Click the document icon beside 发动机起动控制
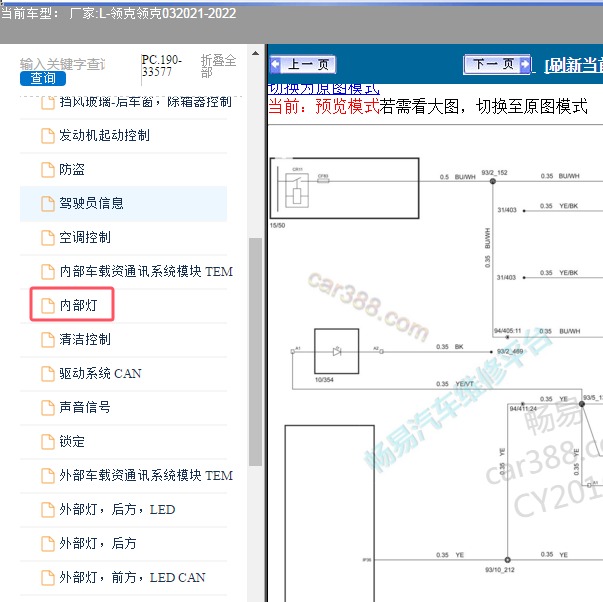 [48, 136]
